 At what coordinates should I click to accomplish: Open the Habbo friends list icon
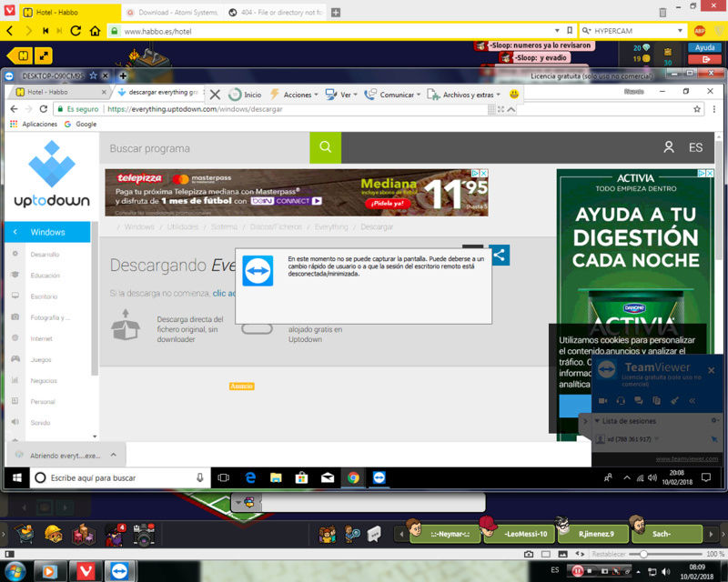[x=327, y=534]
